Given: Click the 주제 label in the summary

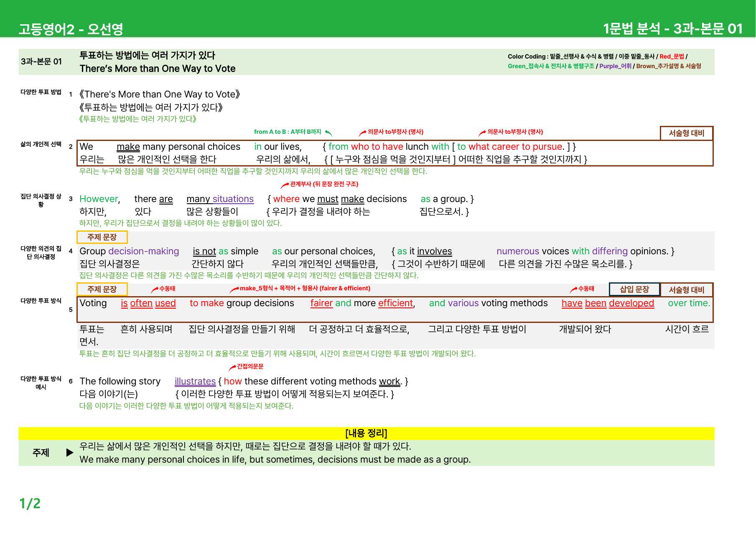Looking at the screenshot, I should (x=41, y=453).
